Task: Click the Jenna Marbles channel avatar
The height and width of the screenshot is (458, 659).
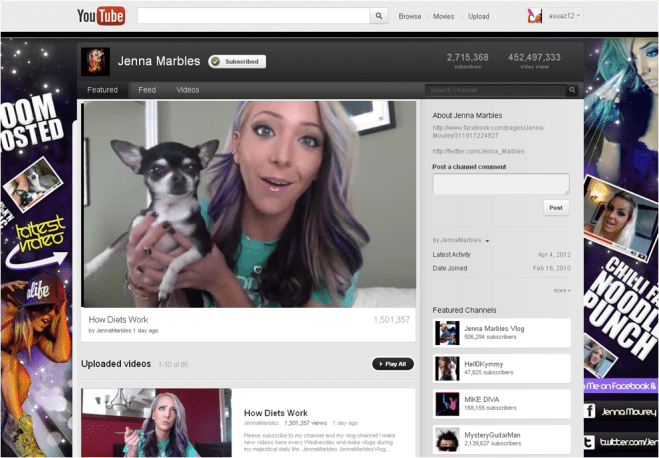Action: point(95,61)
